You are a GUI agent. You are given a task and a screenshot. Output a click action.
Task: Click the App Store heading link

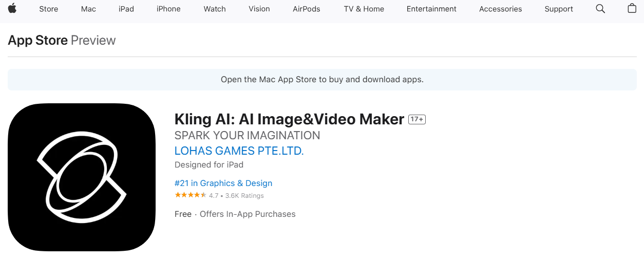[37, 40]
